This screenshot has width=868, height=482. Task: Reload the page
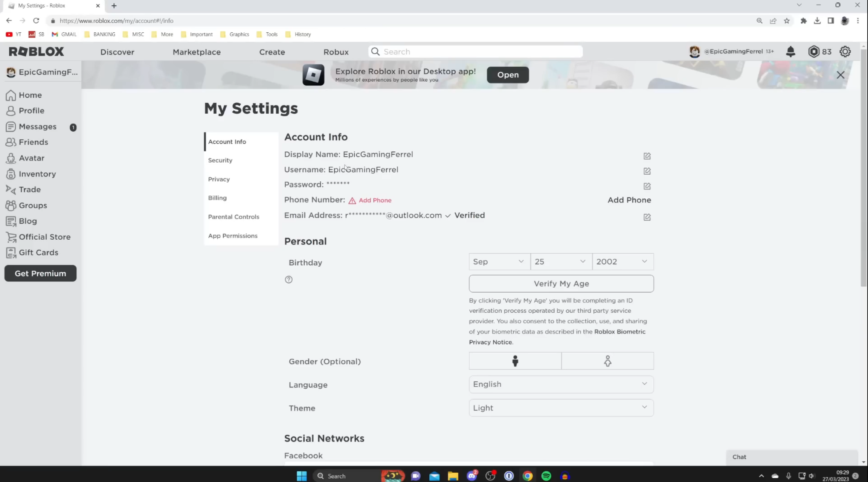pos(36,21)
